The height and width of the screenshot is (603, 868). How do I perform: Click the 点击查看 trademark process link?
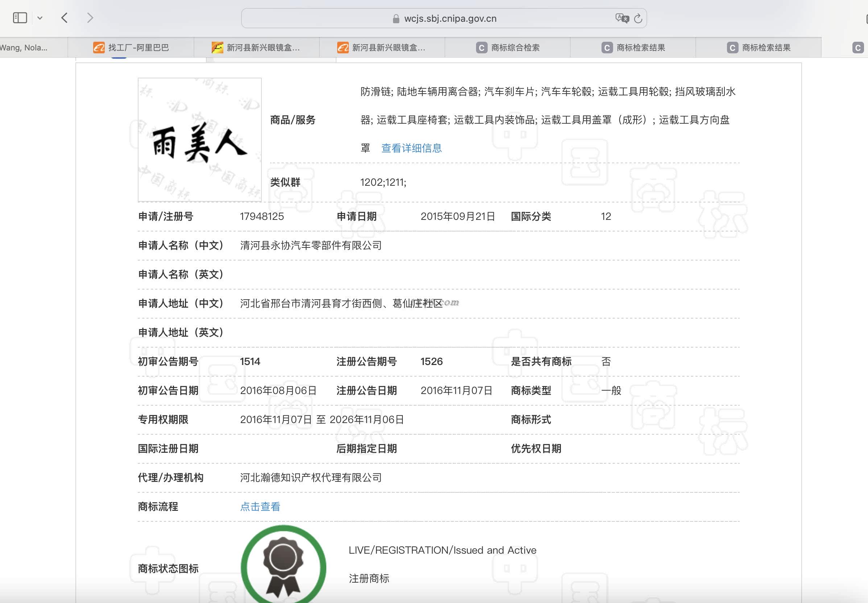tap(260, 506)
